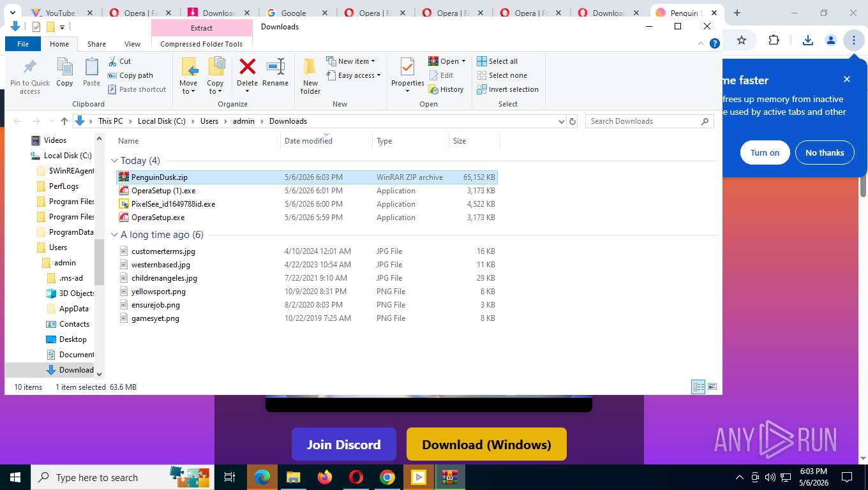Screen dimensions: 868x490
Task: Switch to the Share ribbon tab
Action: tap(97, 44)
